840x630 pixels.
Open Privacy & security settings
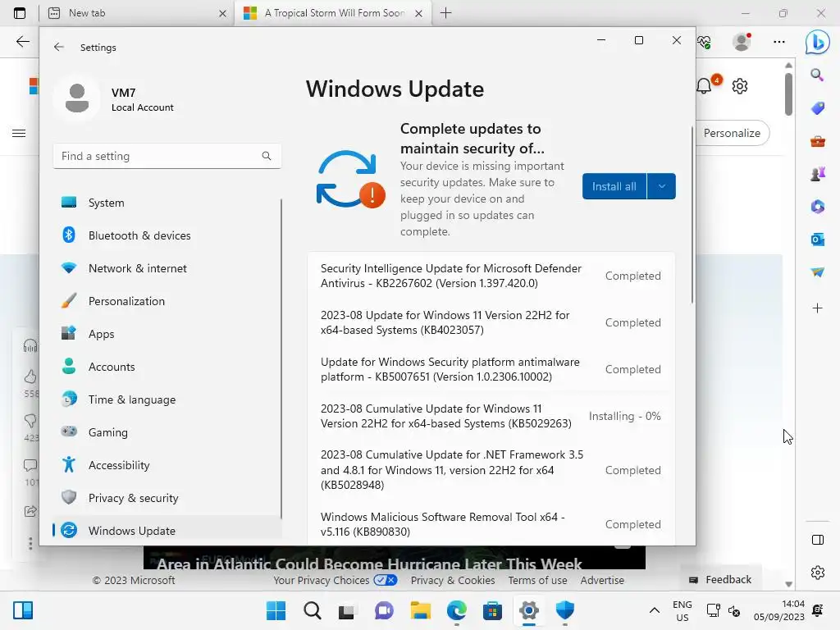pos(167,498)
